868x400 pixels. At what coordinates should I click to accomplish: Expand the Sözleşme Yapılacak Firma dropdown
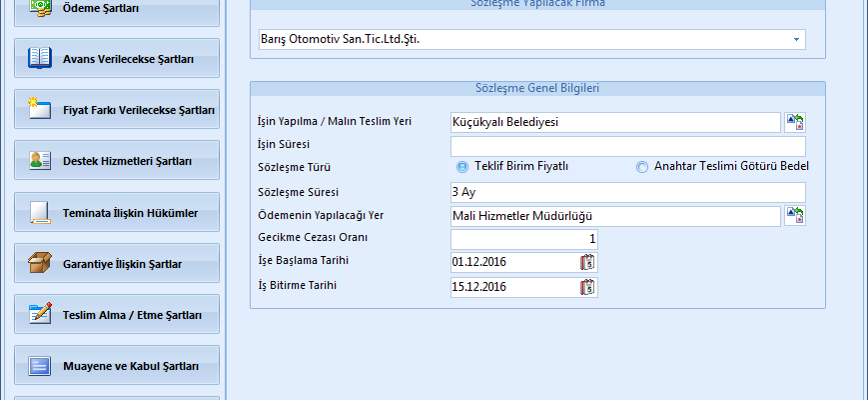click(796, 40)
